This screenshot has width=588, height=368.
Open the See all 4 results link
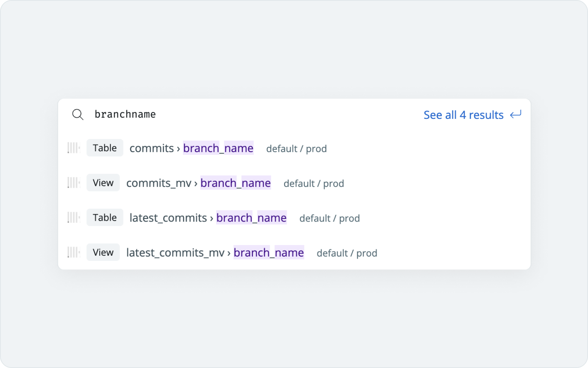coord(463,115)
